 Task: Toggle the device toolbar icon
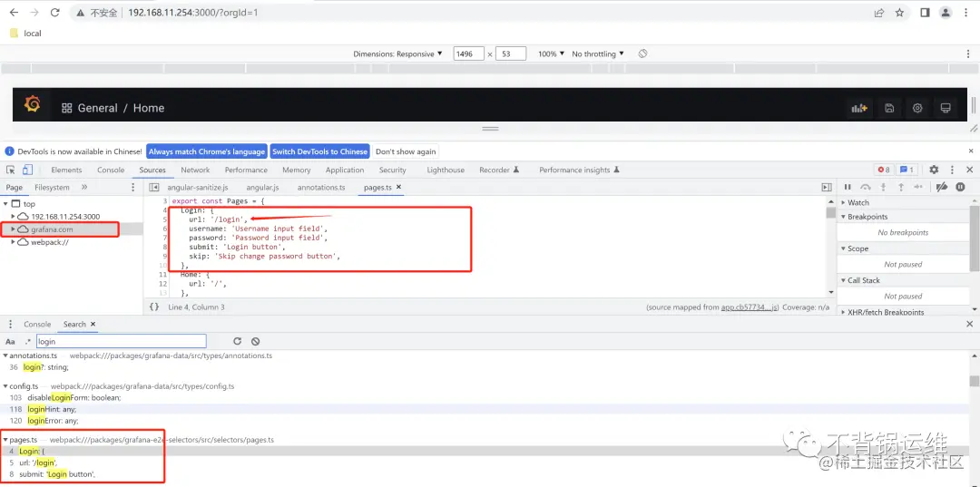[x=27, y=170]
